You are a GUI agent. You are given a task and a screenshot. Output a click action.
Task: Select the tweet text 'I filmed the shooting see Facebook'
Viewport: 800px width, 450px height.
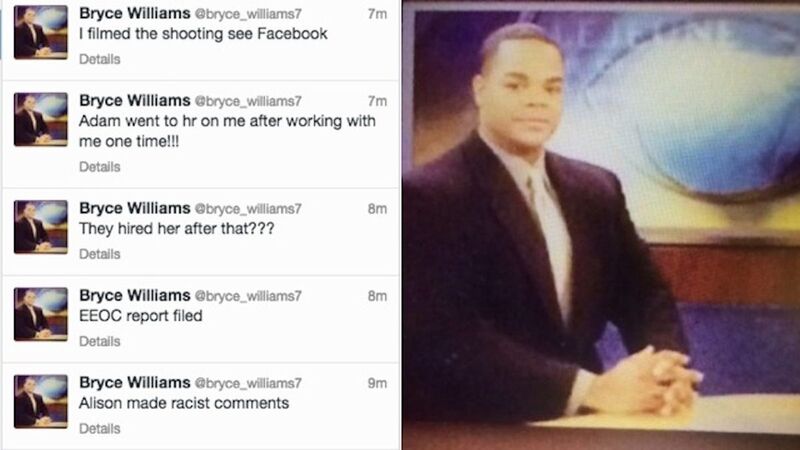point(203,34)
